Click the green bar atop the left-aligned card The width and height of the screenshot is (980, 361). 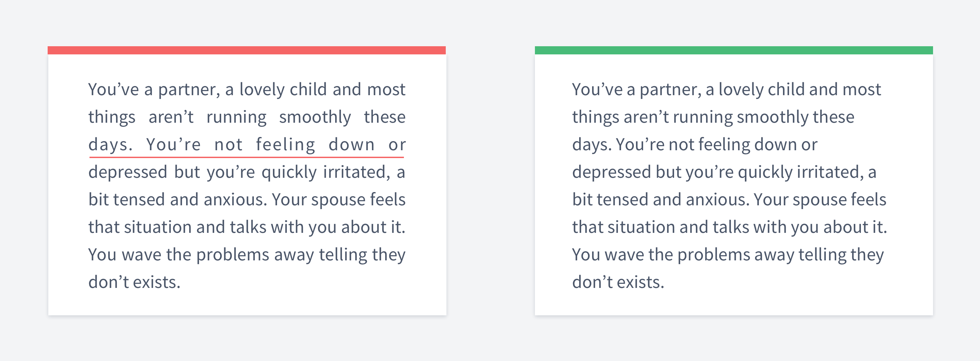[x=734, y=50]
